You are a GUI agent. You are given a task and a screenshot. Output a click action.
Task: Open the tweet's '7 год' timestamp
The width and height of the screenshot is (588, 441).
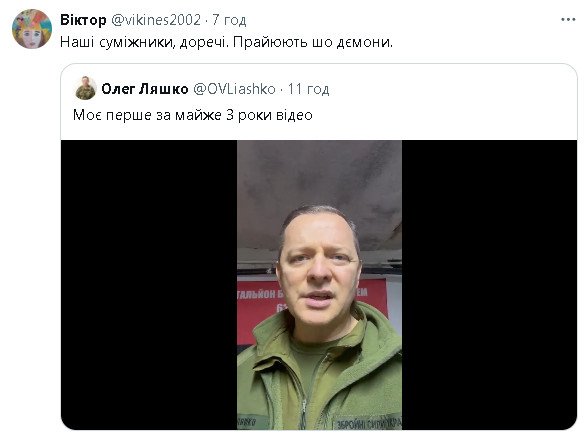click(229, 20)
